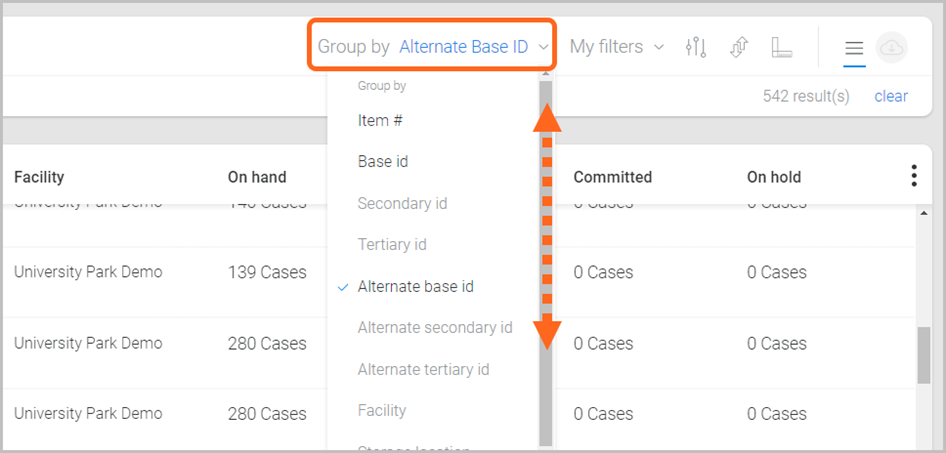Select the checked Alternate base id option
Viewport: 946px width, 453px height.
coord(415,286)
